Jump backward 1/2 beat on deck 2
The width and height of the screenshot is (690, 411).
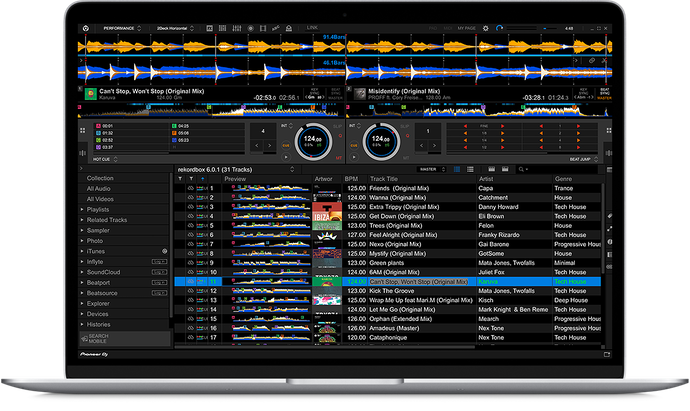pyautogui.click(x=465, y=147)
